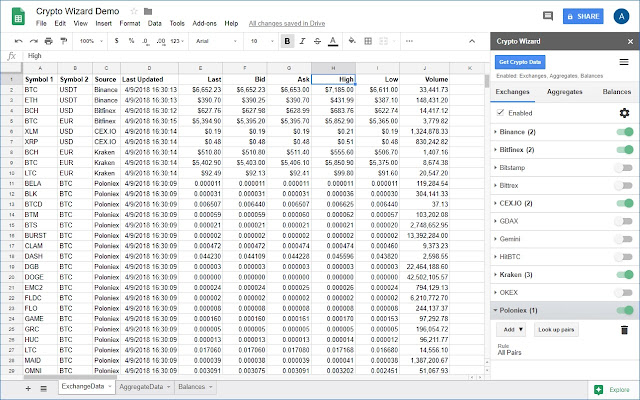Open the exchanges settings gear
Viewport: 640px width, 400px height.
pyautogui.click(x=624, y=113)
